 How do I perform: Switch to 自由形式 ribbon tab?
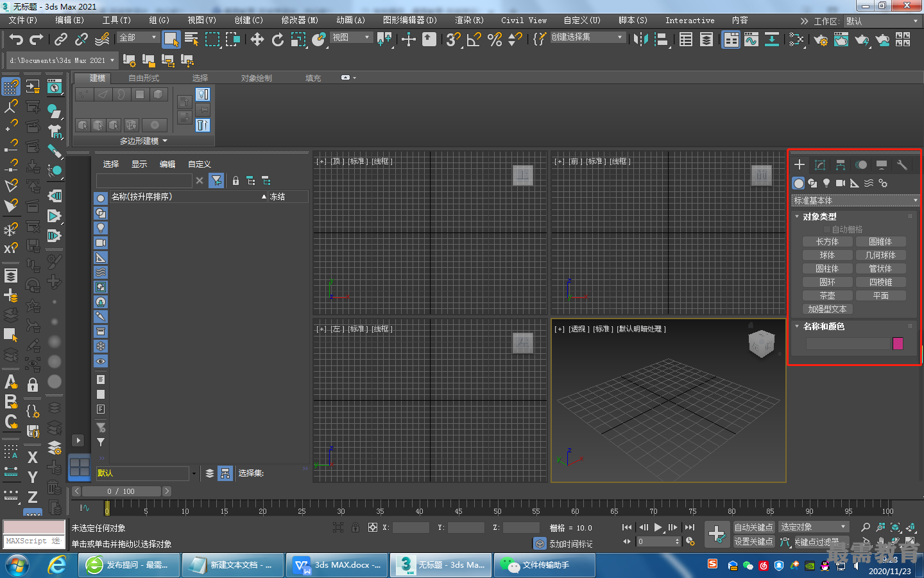point(144,78)
